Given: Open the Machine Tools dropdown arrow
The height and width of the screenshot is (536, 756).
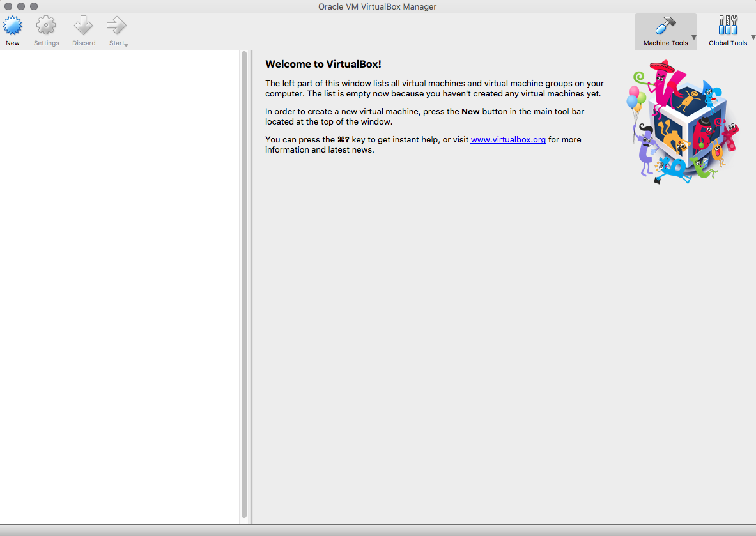Looking at the screenshot, I should point(694,37).
